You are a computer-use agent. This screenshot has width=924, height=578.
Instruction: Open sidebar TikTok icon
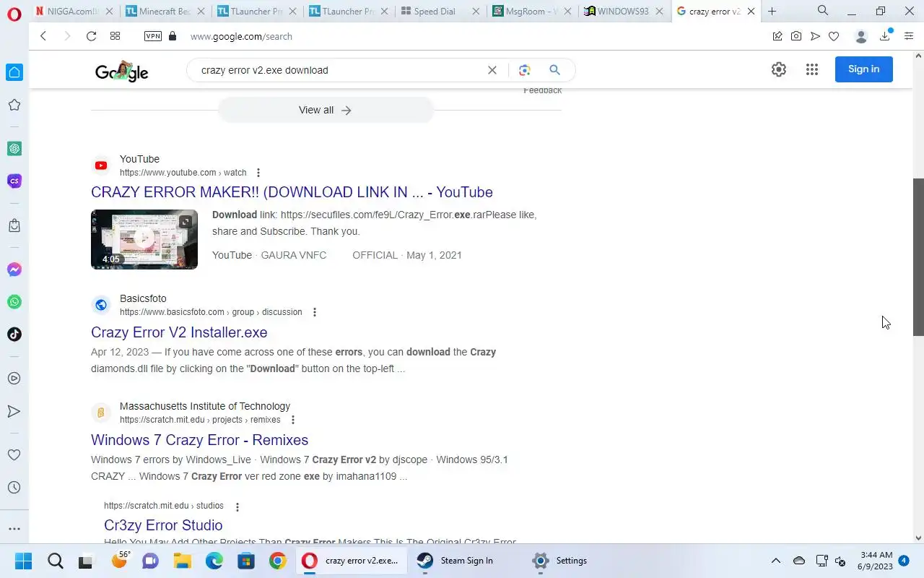coord(14,334)
